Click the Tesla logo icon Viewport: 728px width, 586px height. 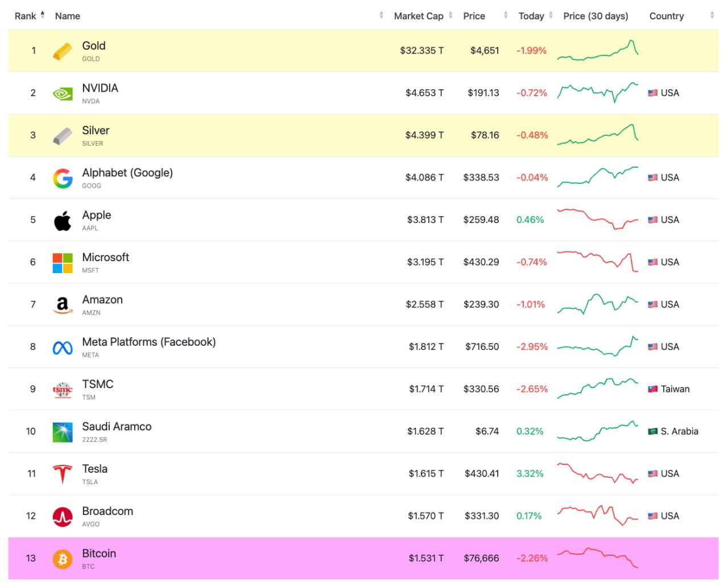[63, 474]
